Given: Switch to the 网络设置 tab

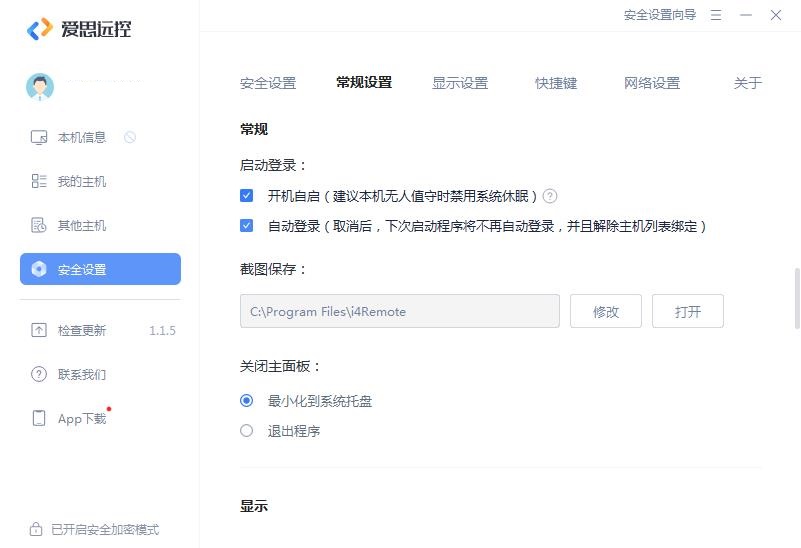Looking at the screenshot, I should click(652, 83).
